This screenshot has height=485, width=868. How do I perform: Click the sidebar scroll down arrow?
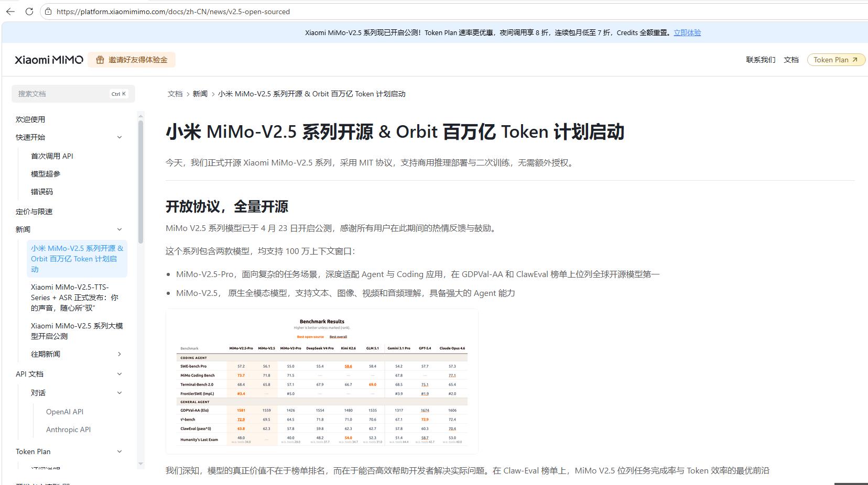point(140,464)
